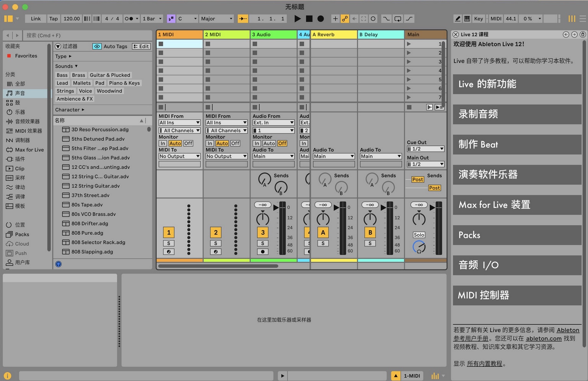The height and width of the screenshot is (381, 588).
Task: Set track 2 Monitor to Off
Action: point(235,143)
